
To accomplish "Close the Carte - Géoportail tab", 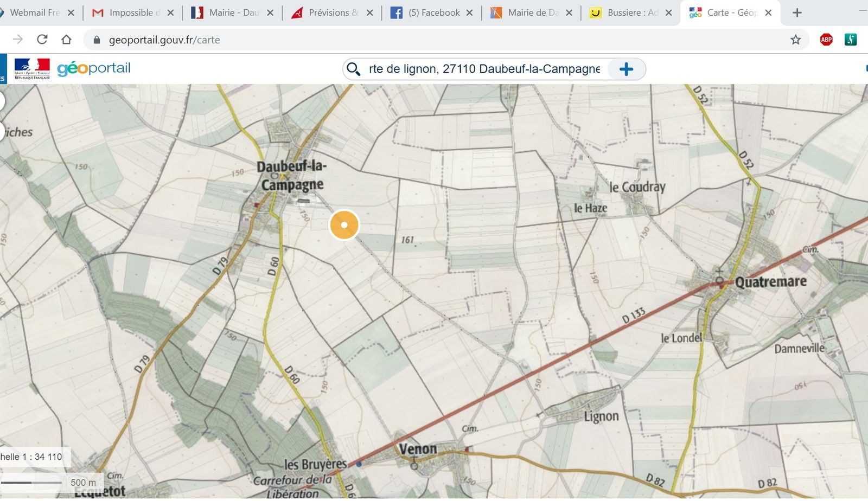I will 768,12.
